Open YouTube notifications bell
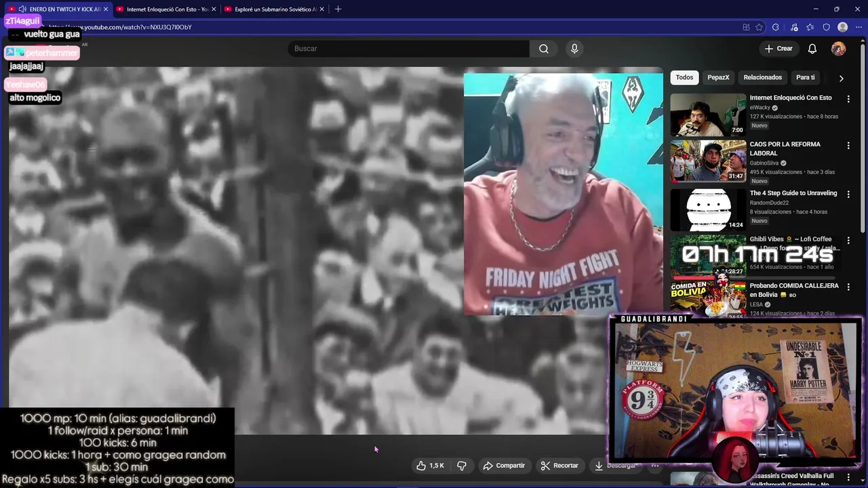This screenshot has width=868, height=488. point(812,49)
